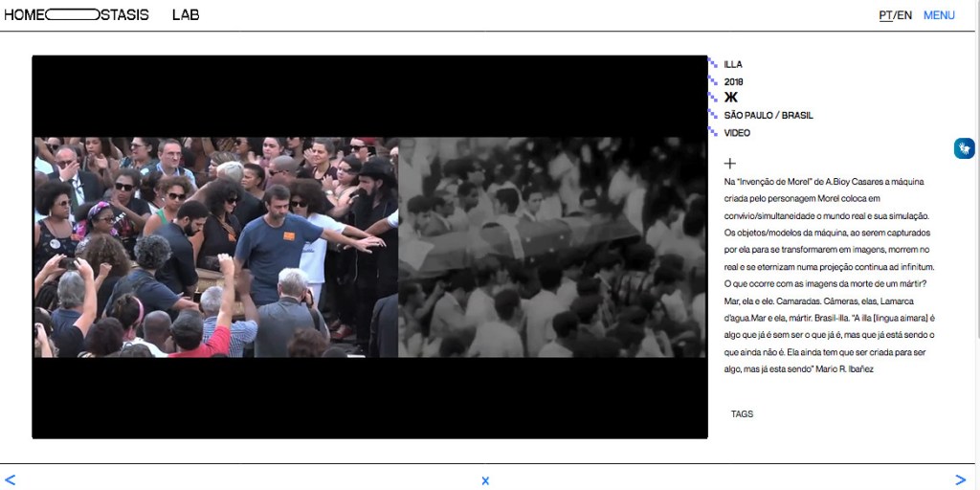
Task: Click the Ж artist symbol
Action: [x=731, y=98]
